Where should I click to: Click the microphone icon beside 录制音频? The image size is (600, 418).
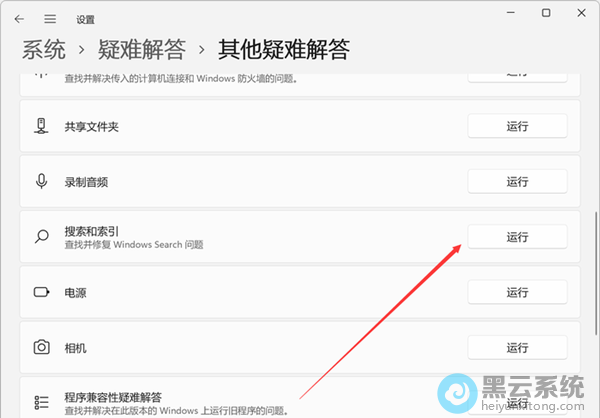tap(42, 181)
